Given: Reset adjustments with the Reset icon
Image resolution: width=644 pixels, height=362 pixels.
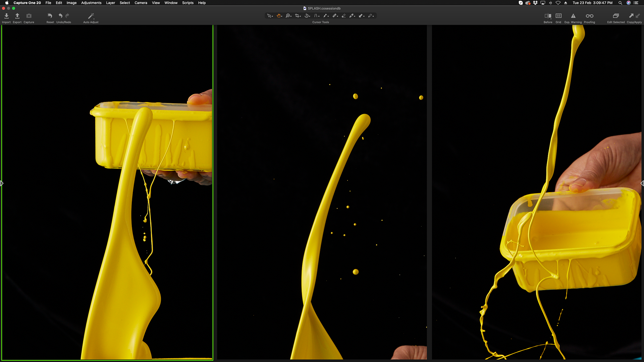Looking at the screenshot, I should (x=50, y=16).
